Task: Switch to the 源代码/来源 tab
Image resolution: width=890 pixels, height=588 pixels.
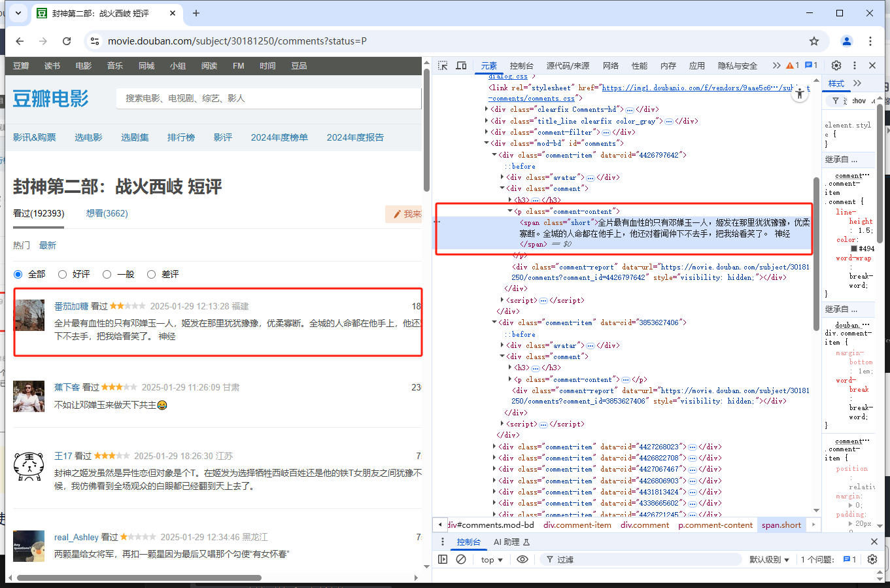Action: (x=568, y=65)
